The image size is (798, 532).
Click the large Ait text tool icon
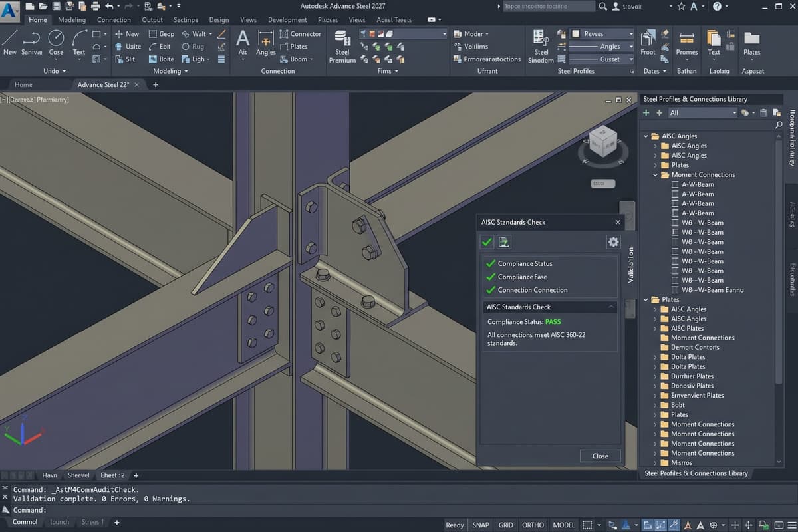pyautogui.click(x=243, y=38)
